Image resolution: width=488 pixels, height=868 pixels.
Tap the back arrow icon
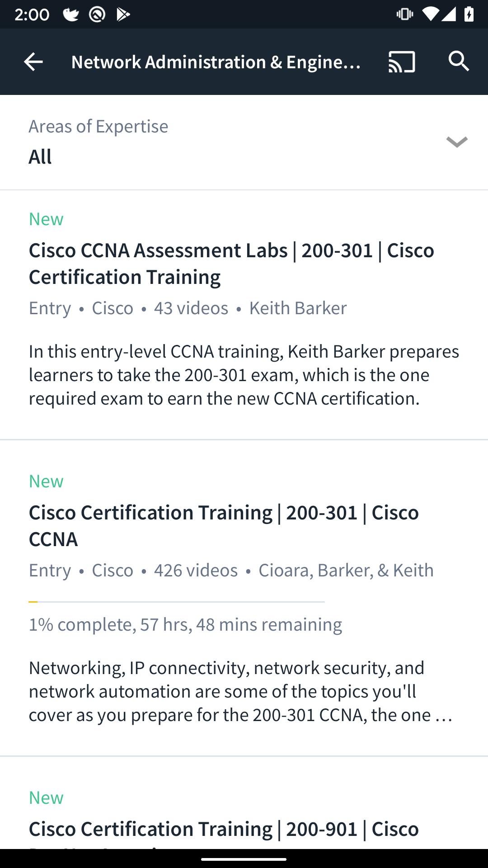click(33, 62)
